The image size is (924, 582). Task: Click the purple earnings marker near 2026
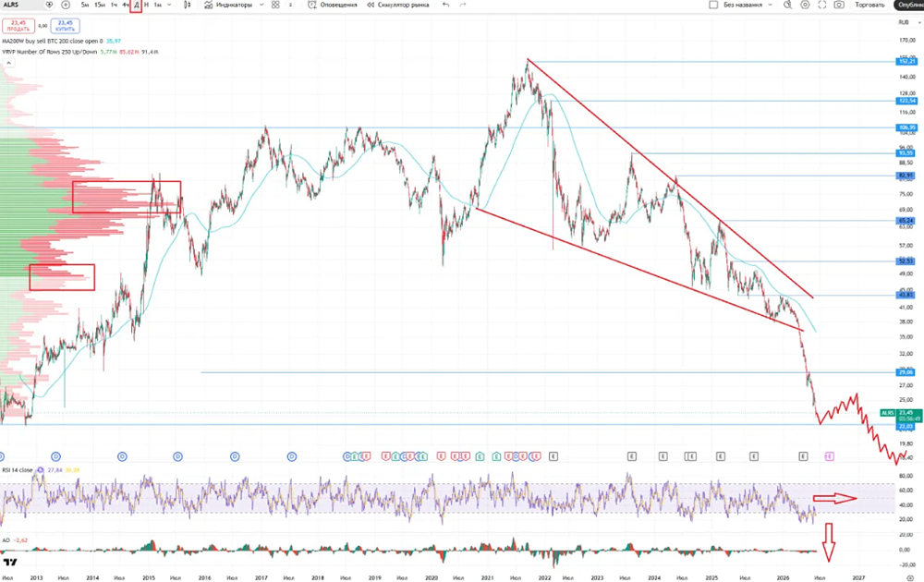(x=829, y=456)
